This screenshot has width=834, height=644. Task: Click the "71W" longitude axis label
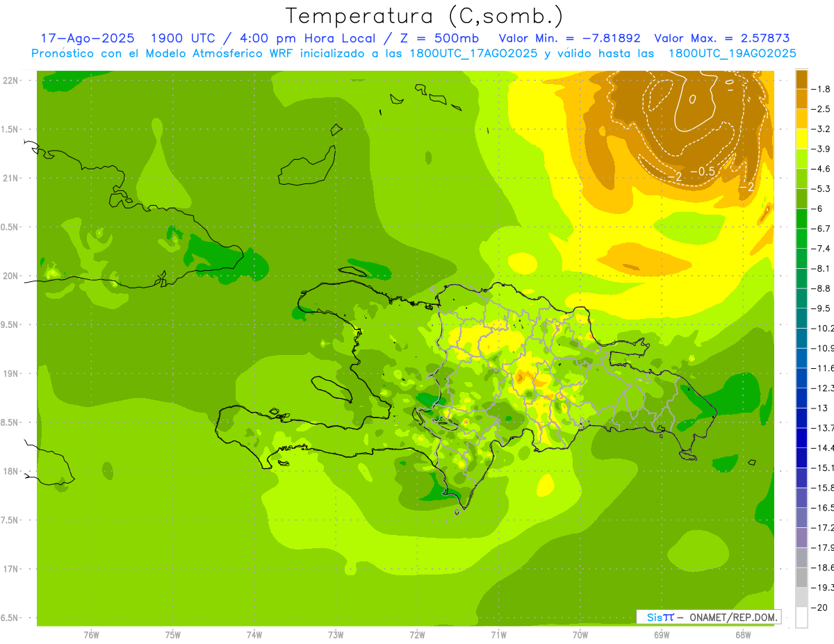(x=498, y=635)
